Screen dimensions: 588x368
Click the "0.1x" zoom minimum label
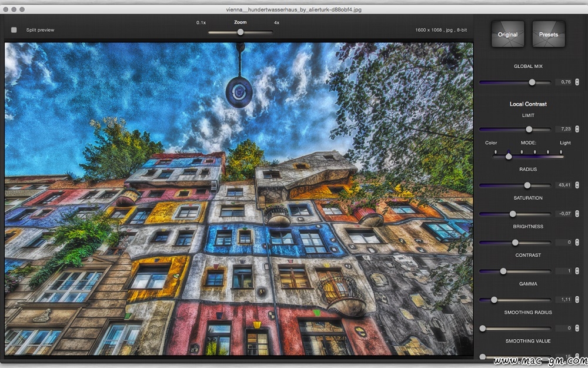(201, 22)
